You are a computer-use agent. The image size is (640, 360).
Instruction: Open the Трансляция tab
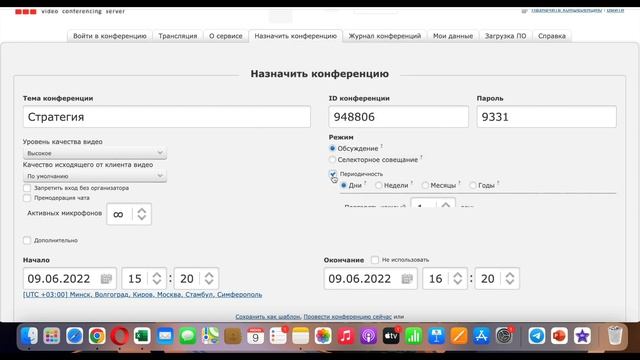point(178,36)
